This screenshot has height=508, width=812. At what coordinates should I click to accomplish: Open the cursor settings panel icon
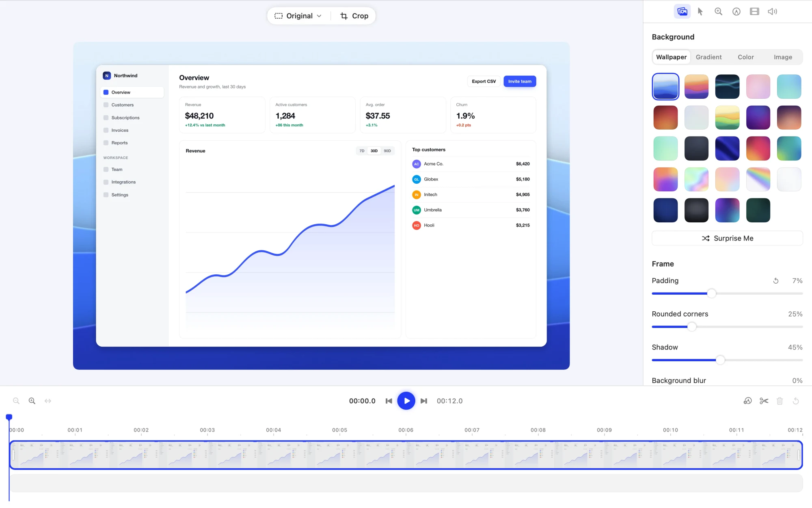[x=700, y=11]
